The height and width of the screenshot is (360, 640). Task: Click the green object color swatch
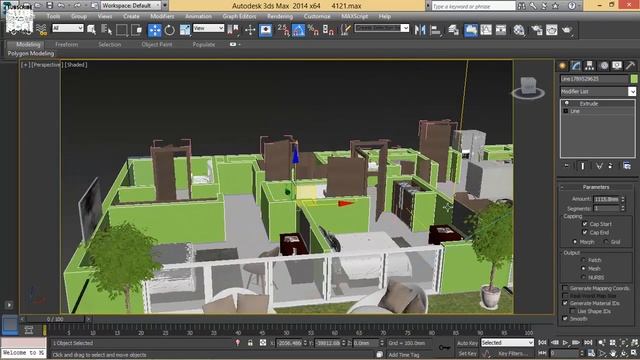pyautogui.click(x=634, y=79)
